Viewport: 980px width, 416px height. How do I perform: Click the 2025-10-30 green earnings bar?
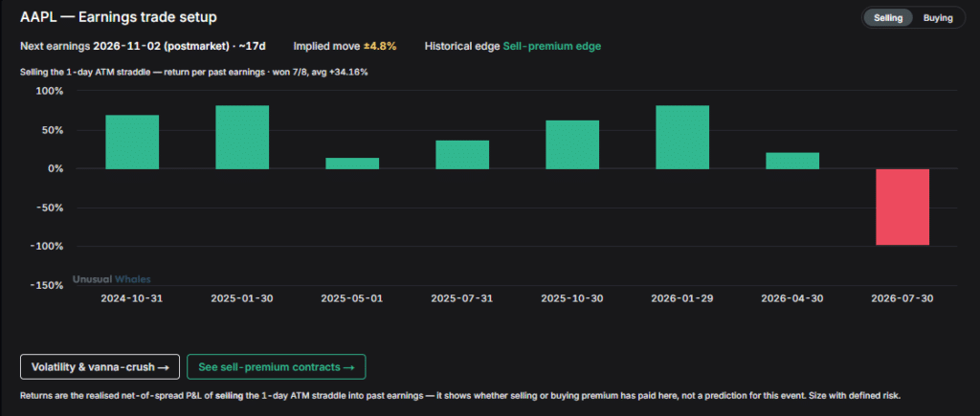[572, 145]
